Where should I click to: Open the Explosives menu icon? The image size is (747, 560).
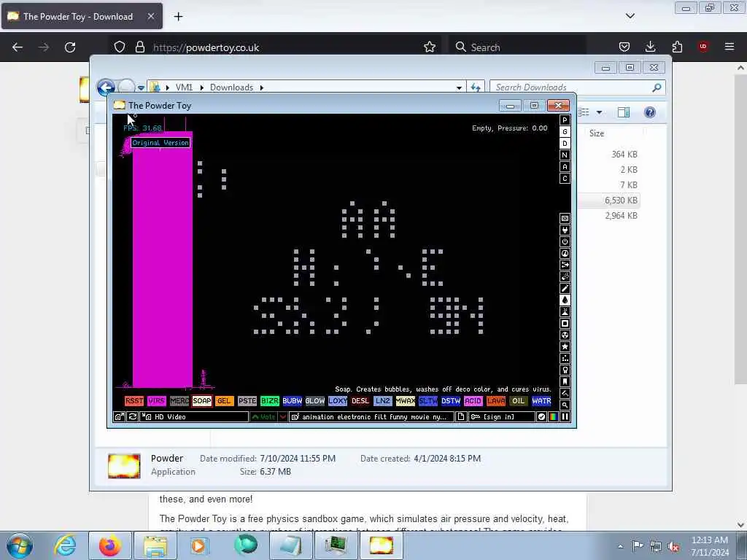point(565,276)
